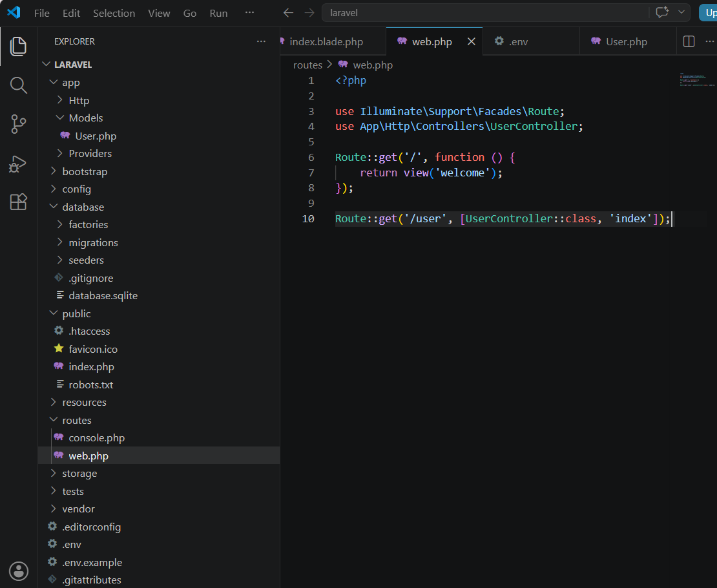The width and height of the screenshot is (717, 588).
Task: Open .env file in explorer tree
Action: coord(159,545)
